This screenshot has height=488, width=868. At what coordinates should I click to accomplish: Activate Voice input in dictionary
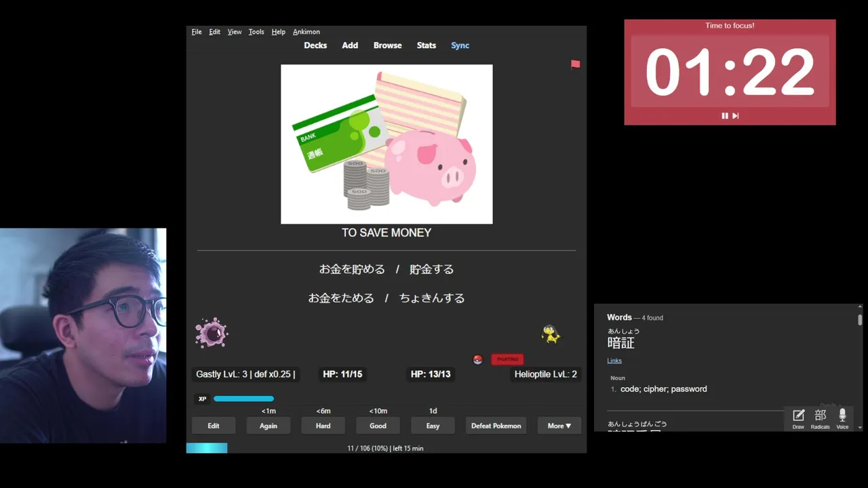[x=842, y=419]
